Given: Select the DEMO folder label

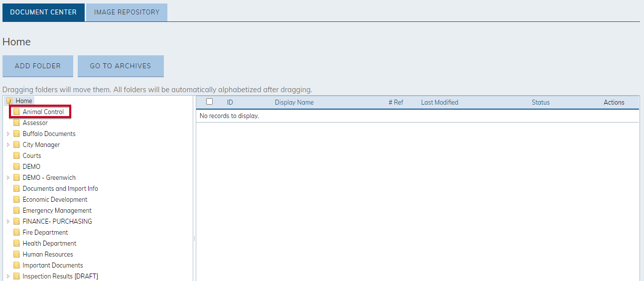Looking at the screenshot, I should point(31,167).
